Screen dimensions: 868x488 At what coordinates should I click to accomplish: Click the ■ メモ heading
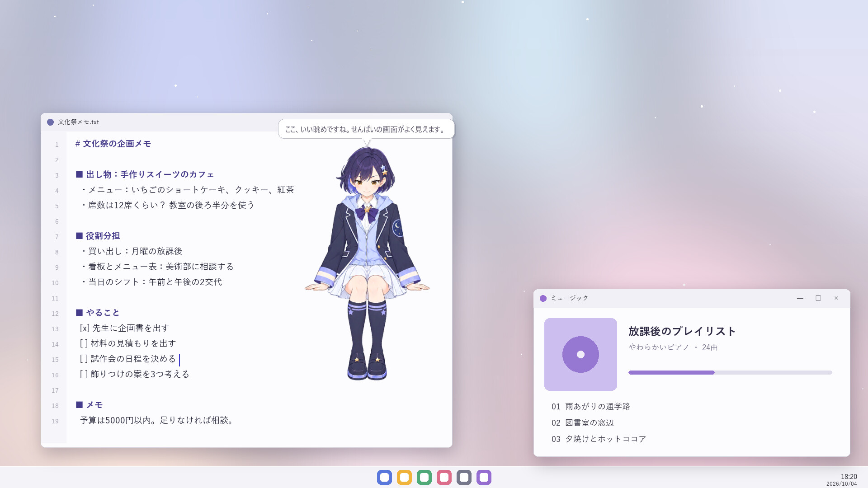coord(89,405)
